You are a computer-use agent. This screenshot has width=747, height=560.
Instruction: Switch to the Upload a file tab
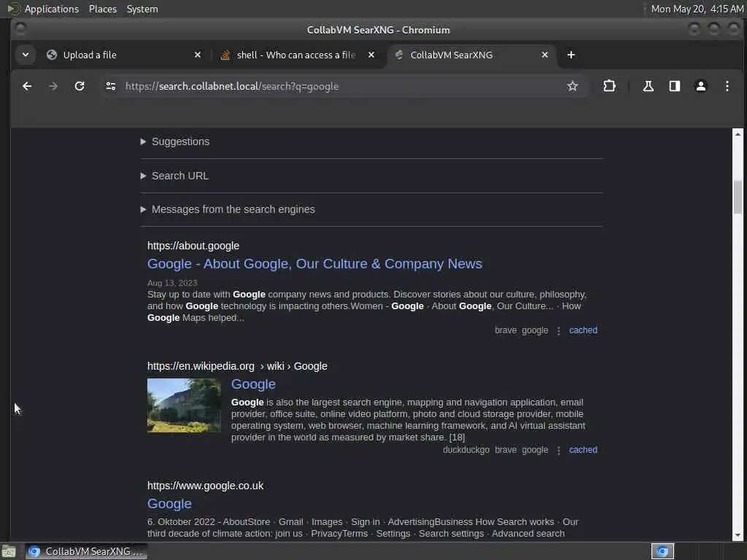(x=124, y=55)
